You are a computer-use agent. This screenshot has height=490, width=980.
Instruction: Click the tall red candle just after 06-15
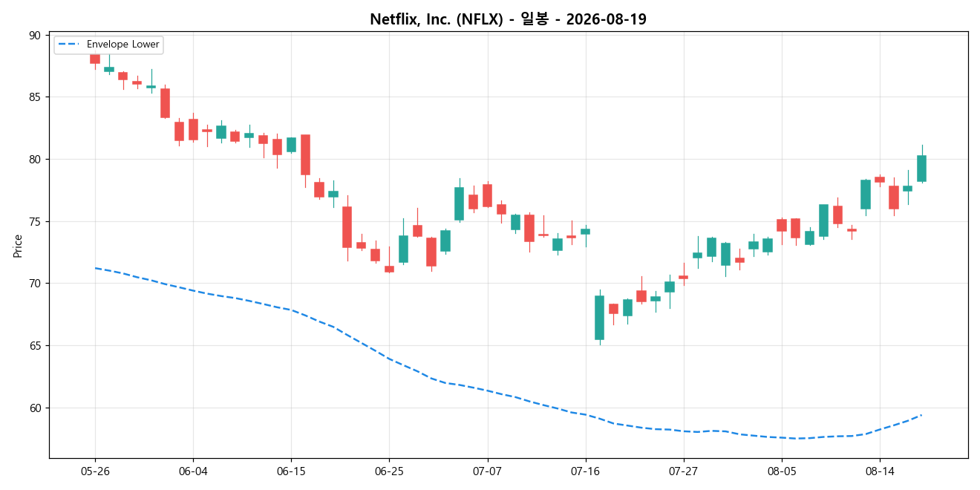305,154
